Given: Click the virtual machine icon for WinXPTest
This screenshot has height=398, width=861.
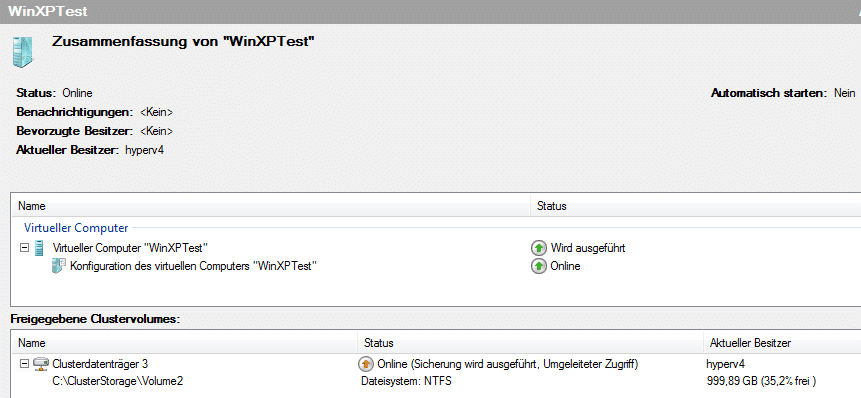Looking at the screenshot, I should [x=39, y=248].
